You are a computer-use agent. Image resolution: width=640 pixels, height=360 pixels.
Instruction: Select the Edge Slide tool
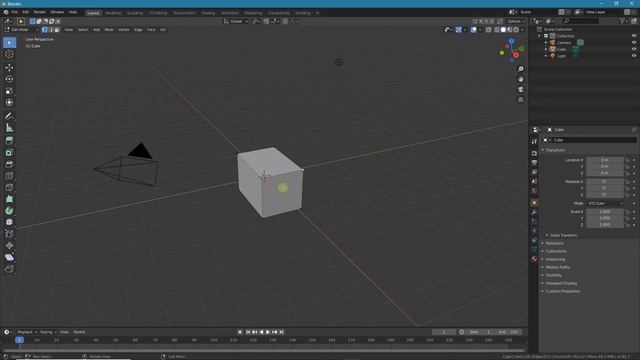9,234
